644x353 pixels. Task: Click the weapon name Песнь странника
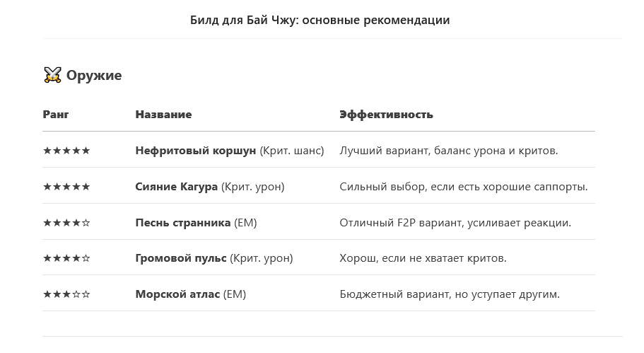click(183, 223)
